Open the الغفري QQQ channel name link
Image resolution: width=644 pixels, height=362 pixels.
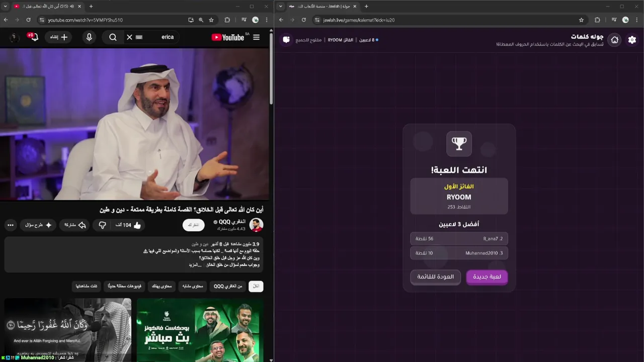[x=232, y=222]
